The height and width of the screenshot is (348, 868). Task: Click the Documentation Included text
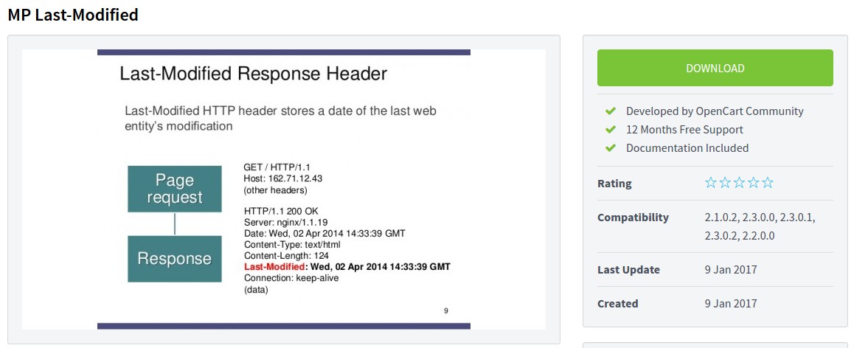click(687, 148)
